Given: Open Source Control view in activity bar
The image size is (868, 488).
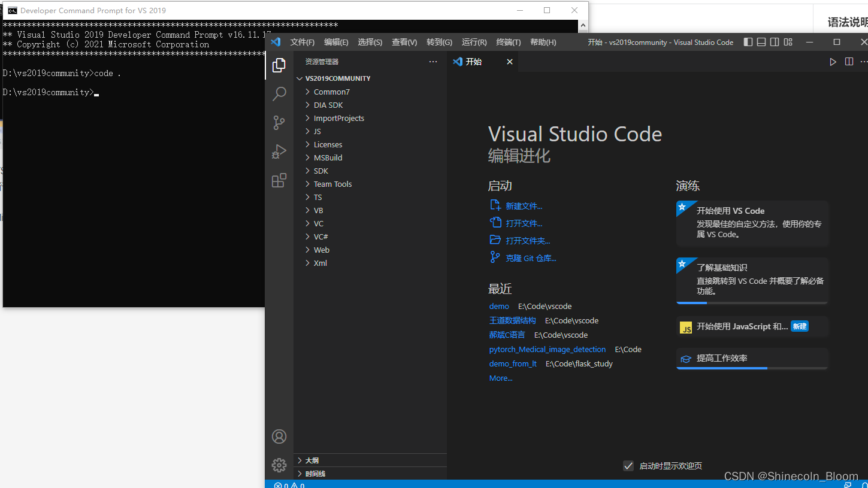Looking at the screenshot, I should (x=279, y=123).
